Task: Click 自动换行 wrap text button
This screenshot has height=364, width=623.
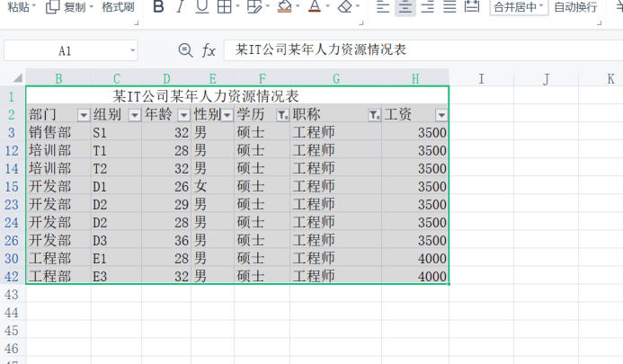Action: [575, 7]
